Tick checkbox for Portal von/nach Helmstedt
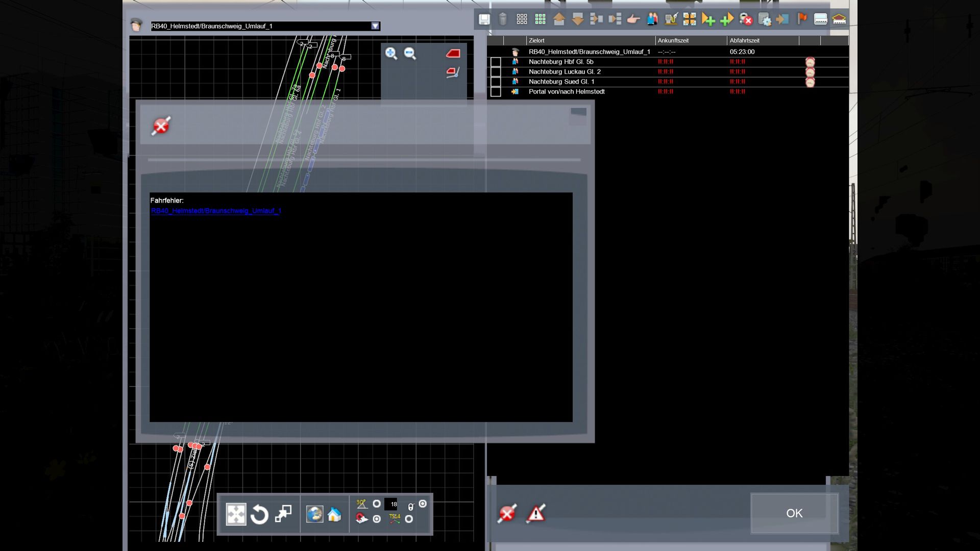This screenshot has width=980, height=551. click(495, 92)
